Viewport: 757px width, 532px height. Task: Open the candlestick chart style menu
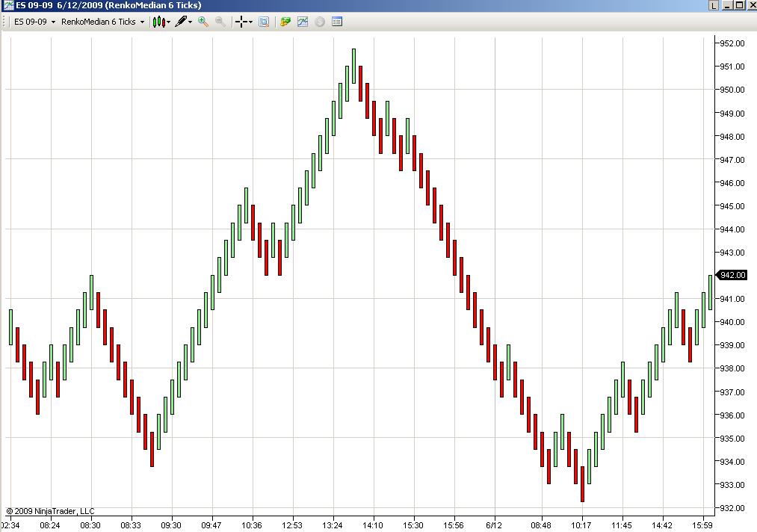[x=161, y=22]
